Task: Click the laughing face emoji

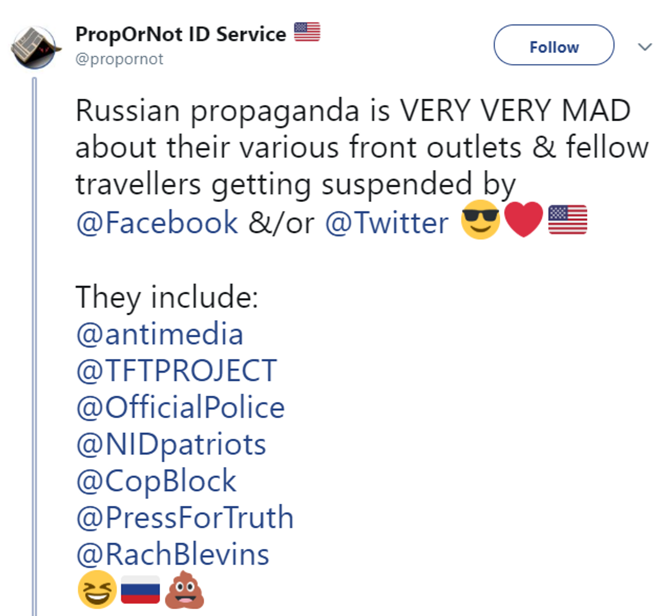Action: [97, 590]
